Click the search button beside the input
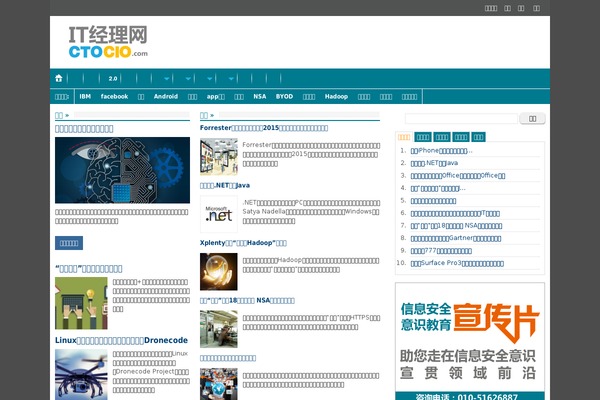The height and width of the screenshot is (400, 600). [532, 119]
